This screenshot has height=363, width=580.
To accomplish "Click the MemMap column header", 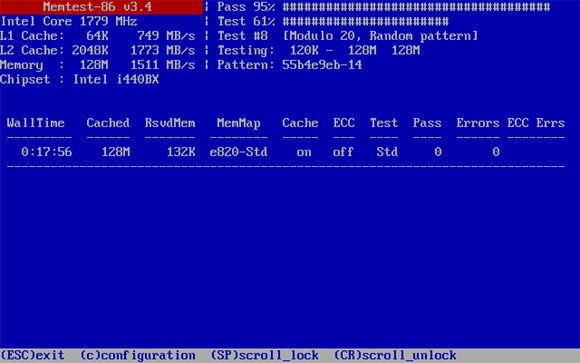I will [239, 123].
